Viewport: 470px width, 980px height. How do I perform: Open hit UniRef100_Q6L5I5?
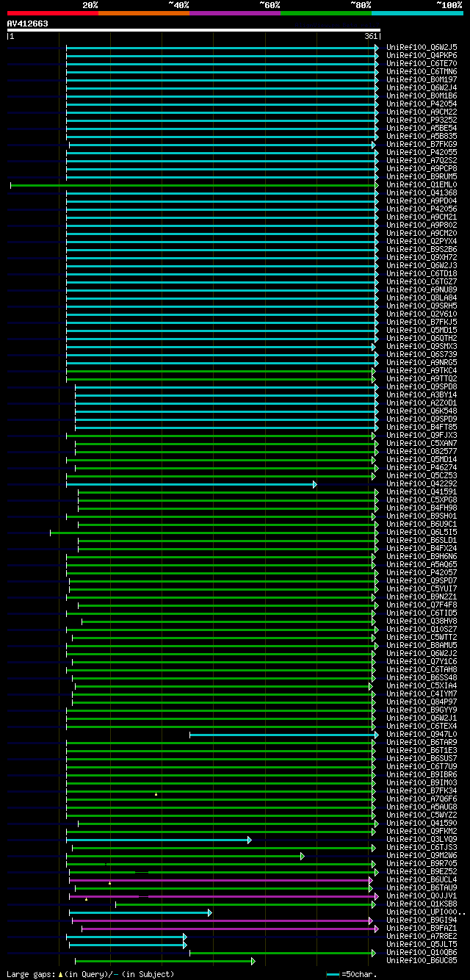coord(422,533)
